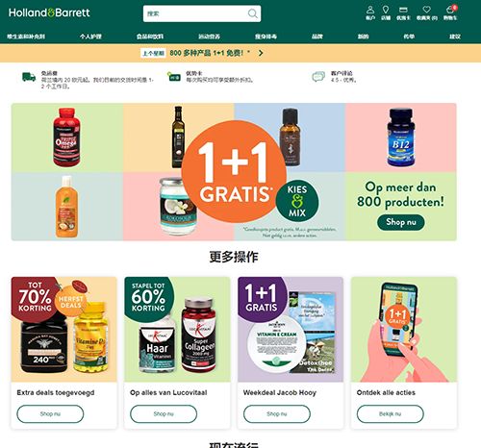
Task: Click the customer reviews speech bubble icon
Action: (x=318, y=77)
